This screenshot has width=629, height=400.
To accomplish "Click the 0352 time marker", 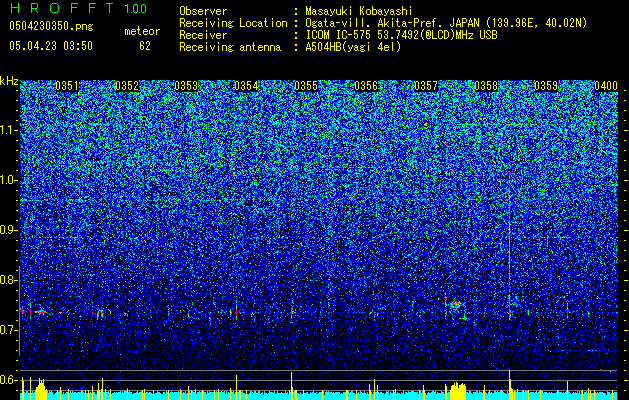I will tap(127, 86).
